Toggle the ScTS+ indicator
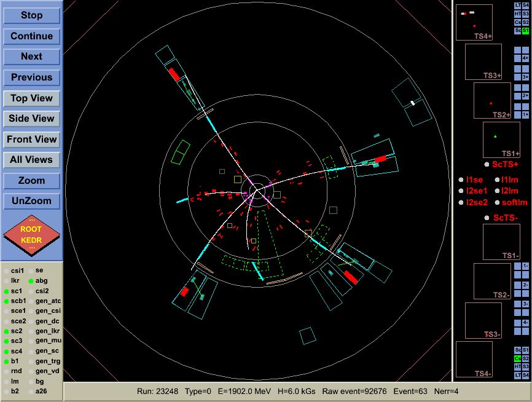The width and height of the screenshot is (532, 402). pos(487,165)
